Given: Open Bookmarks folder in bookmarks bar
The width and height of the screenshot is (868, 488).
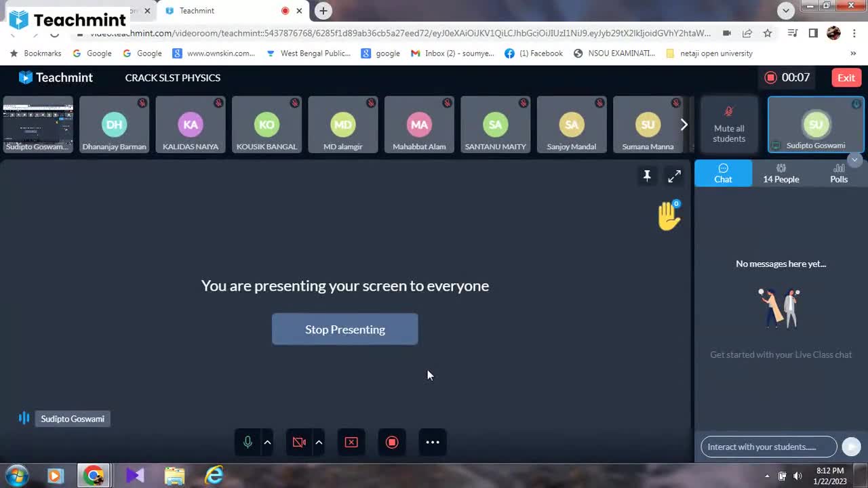Looking at the screenshot, I should pos(36,53).
